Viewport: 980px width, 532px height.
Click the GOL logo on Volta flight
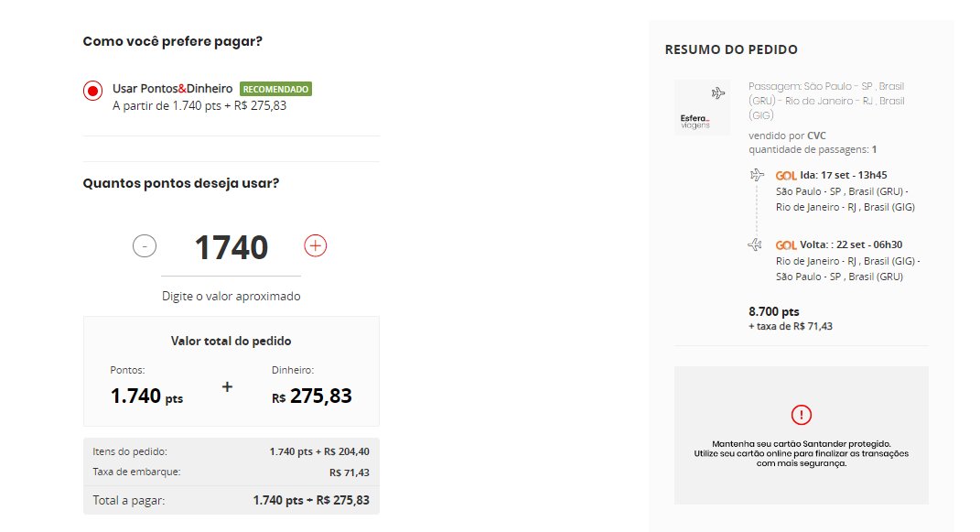(786, 245)
